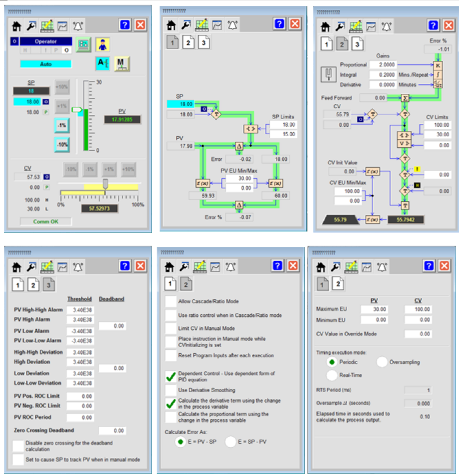Open page 1 tab in the Threshold/Deadband faceplate
Image resolution: width=459 pixels, height=476 pixels.
pyautogui.click(x=17, y=285)
